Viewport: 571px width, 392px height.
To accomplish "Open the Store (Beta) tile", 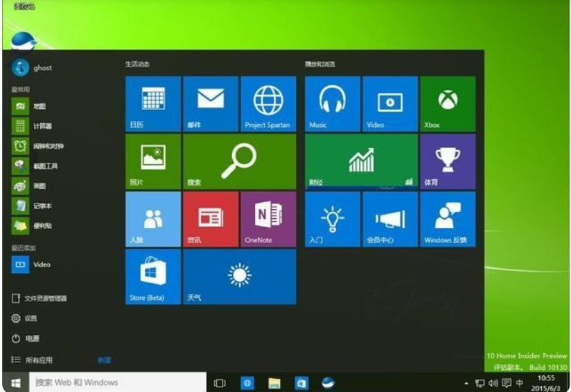I will (x=153, y=277).
